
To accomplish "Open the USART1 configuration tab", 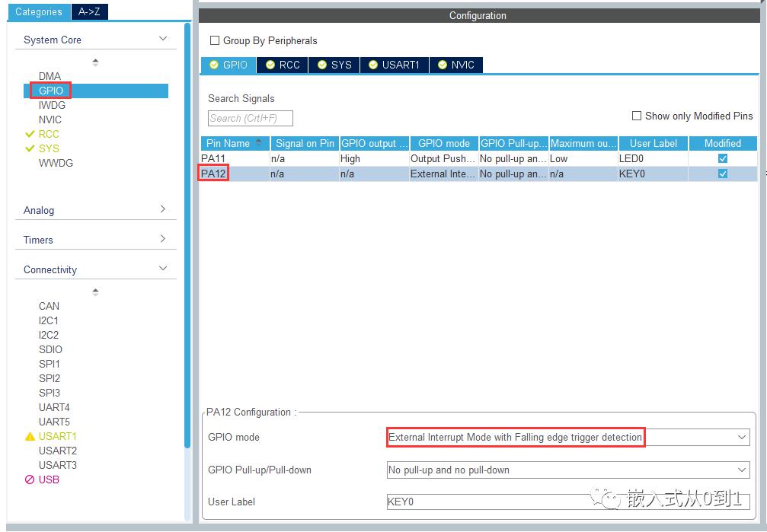I will [395, 65].
